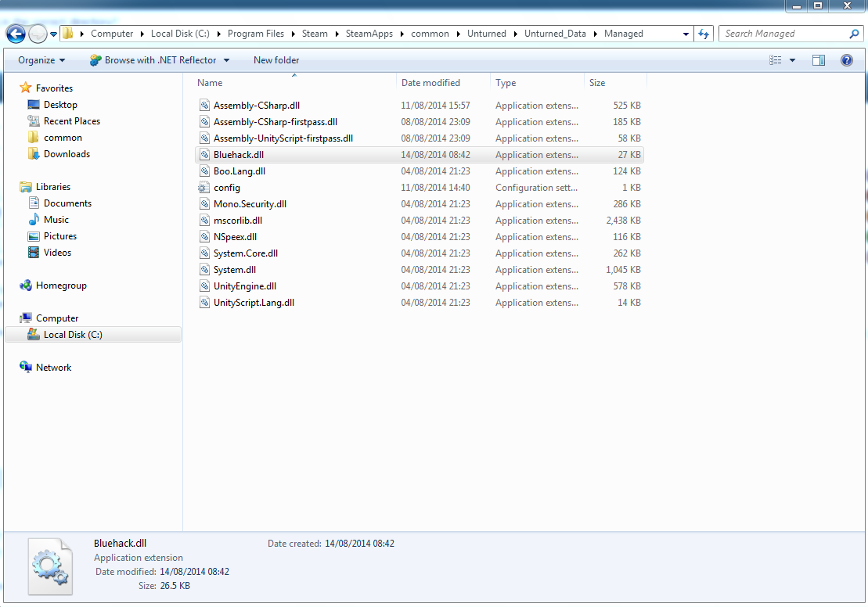Viewport: 868px width, 607px height.
Task: Click the Change your view icon
Action: [x=776, y=59]
